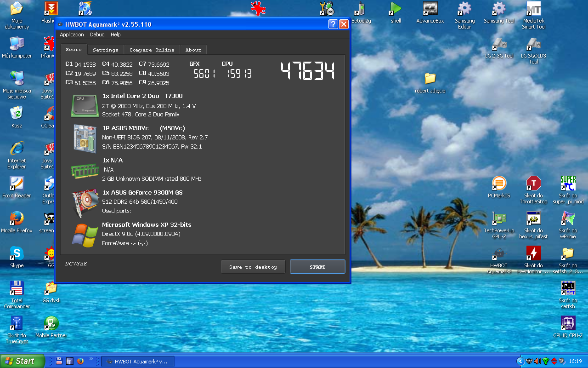588x368 pixels.
Task: Select the Skype desktop icon
Action: coord(17,257)
